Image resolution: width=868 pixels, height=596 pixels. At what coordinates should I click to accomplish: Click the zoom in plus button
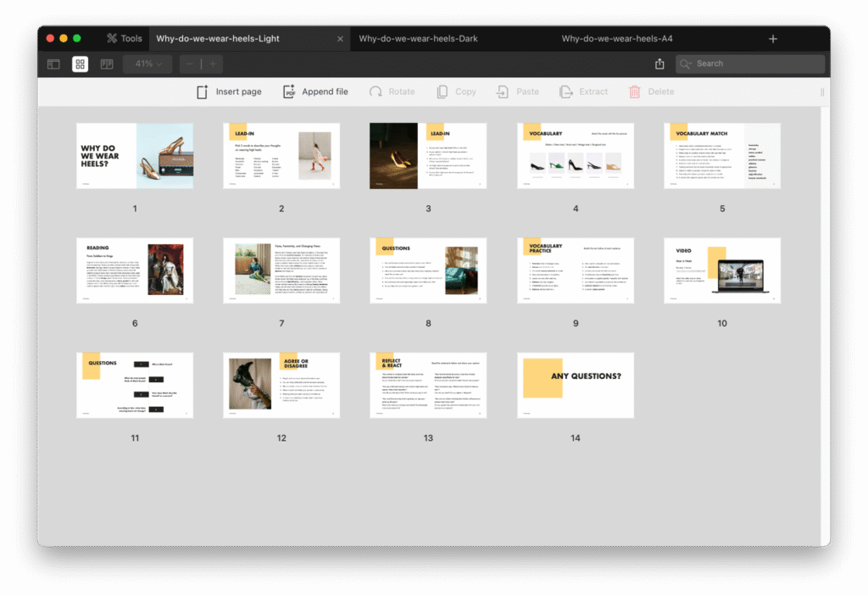(x=212, y=64)
